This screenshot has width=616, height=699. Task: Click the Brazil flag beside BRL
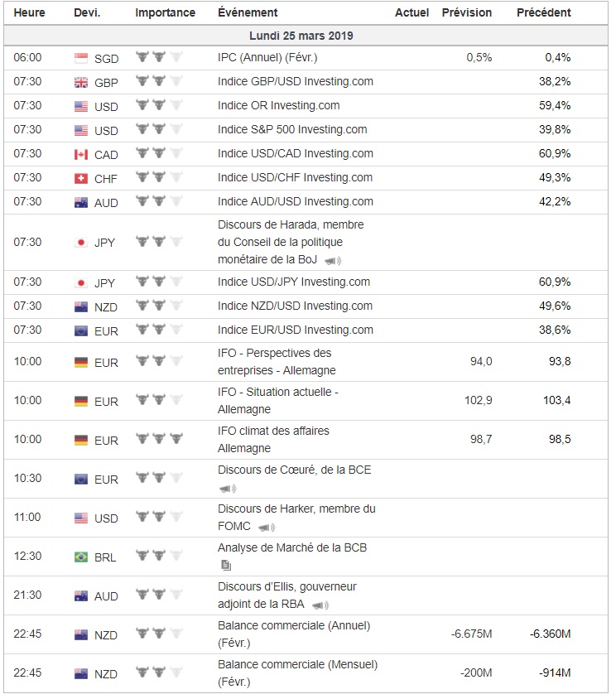[x=81, y=557]
